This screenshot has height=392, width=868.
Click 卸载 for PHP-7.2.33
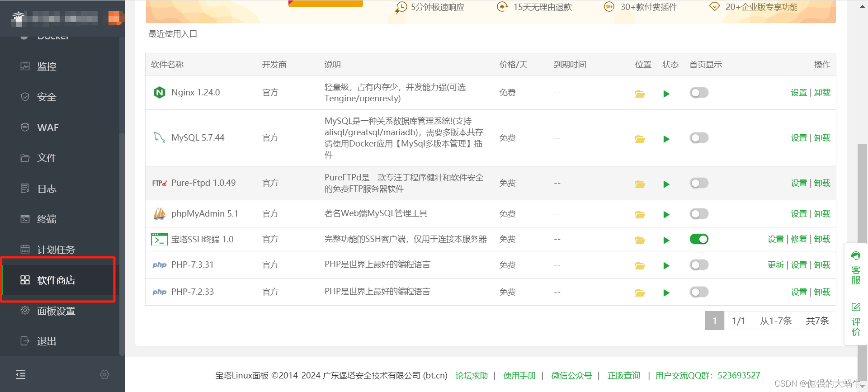[x=822, y=292]
